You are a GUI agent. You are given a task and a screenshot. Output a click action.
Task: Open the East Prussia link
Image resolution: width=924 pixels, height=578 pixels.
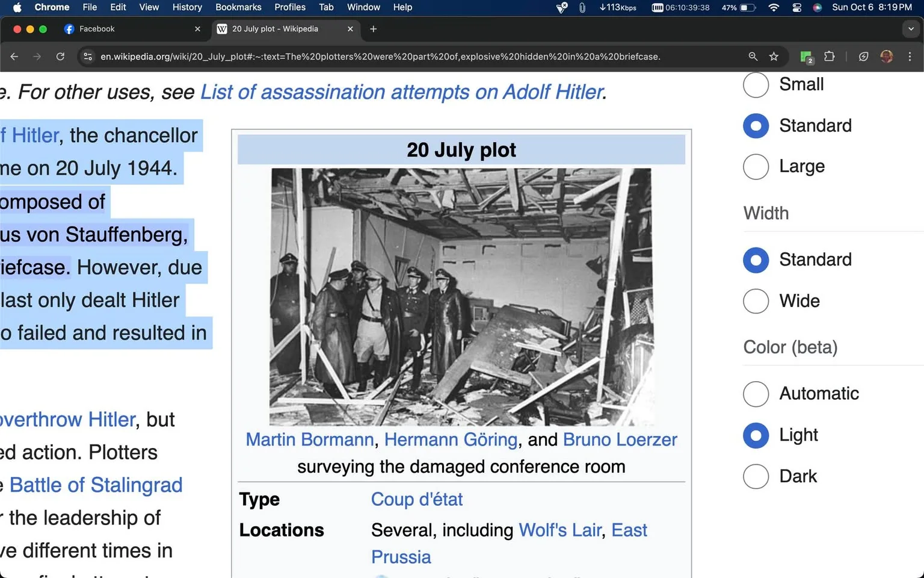click(x=629, y=530)
